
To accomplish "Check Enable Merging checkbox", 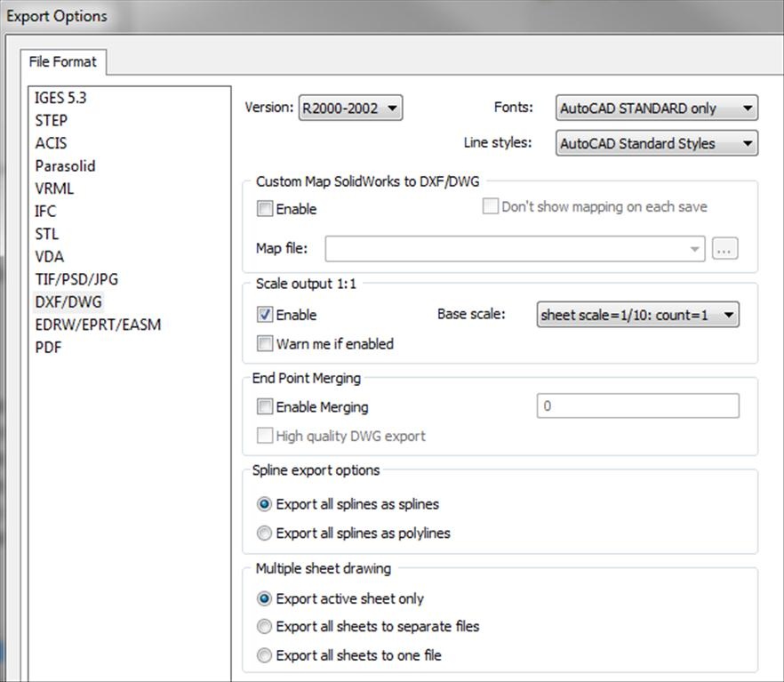I will 265,406.
